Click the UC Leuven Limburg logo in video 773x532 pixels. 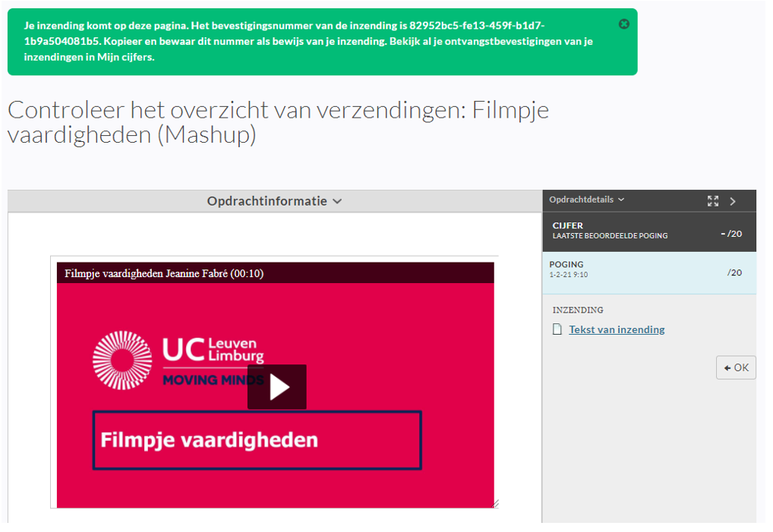[178, 360]
